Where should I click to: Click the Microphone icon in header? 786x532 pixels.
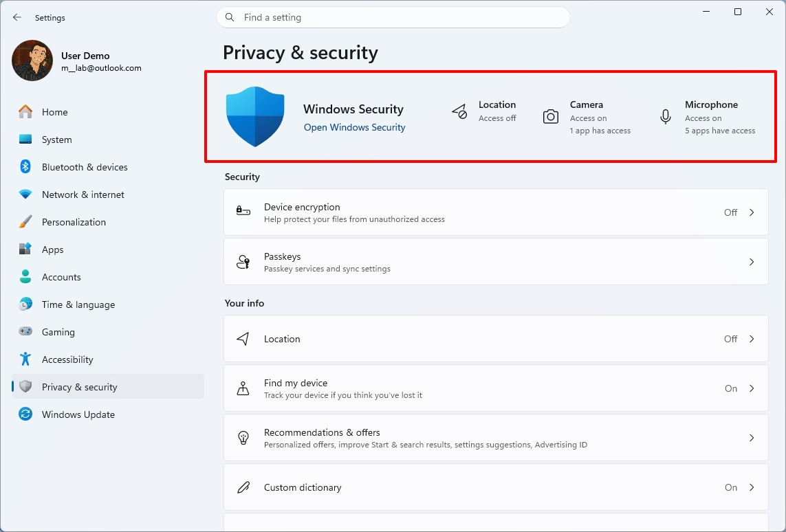point(665,117)
